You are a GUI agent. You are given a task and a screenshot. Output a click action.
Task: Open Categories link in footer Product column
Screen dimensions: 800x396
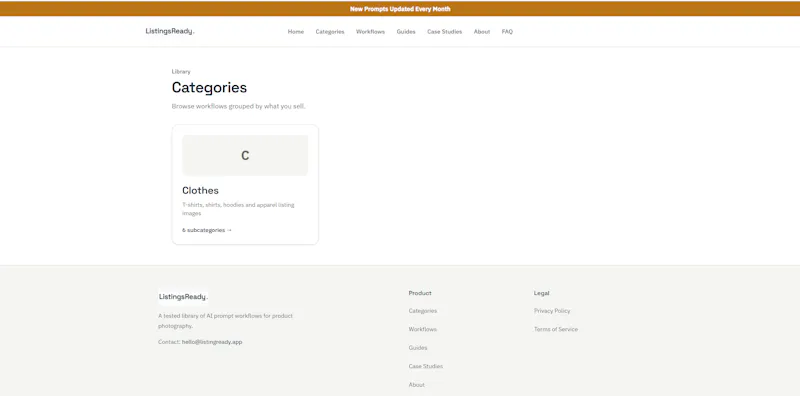click(x=423, y=311)
